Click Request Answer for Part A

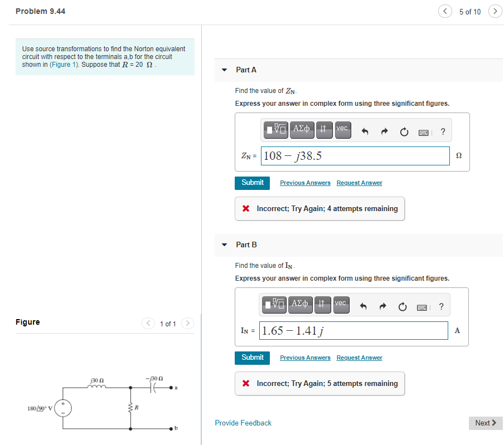pyautogui.click(x=359, y=183)
